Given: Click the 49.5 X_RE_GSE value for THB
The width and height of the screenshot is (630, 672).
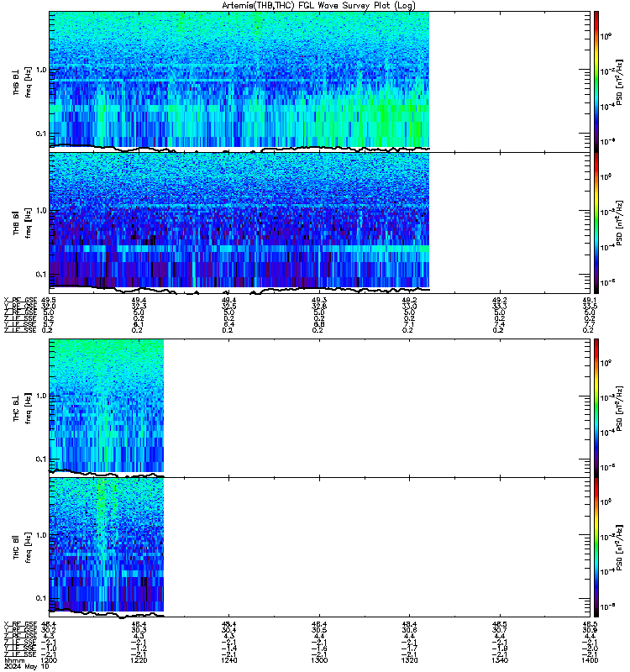Looking at the screenshot, I should pyautogui.click(x=49, y=300).
